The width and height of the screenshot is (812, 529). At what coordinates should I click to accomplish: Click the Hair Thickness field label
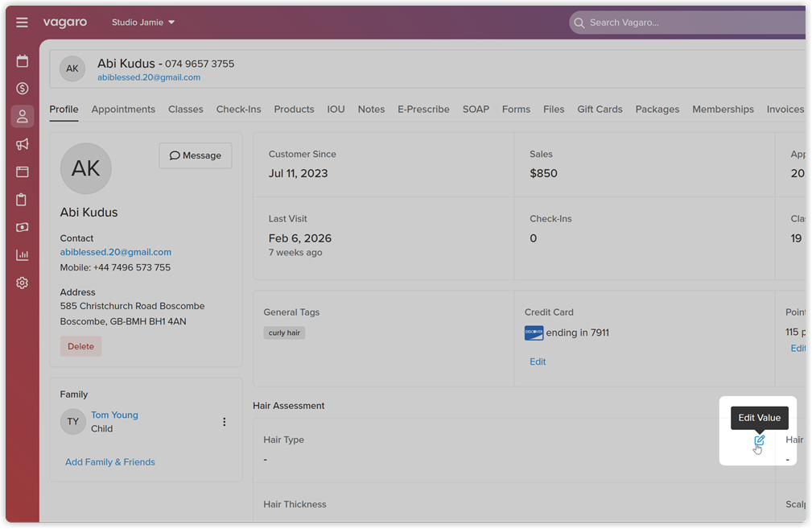pyautogui.click(x=295, y=505)
